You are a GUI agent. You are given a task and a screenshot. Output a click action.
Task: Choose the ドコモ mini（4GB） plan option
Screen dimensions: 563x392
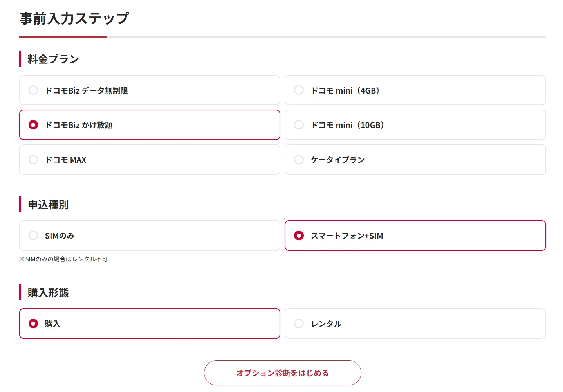[415, 90]
